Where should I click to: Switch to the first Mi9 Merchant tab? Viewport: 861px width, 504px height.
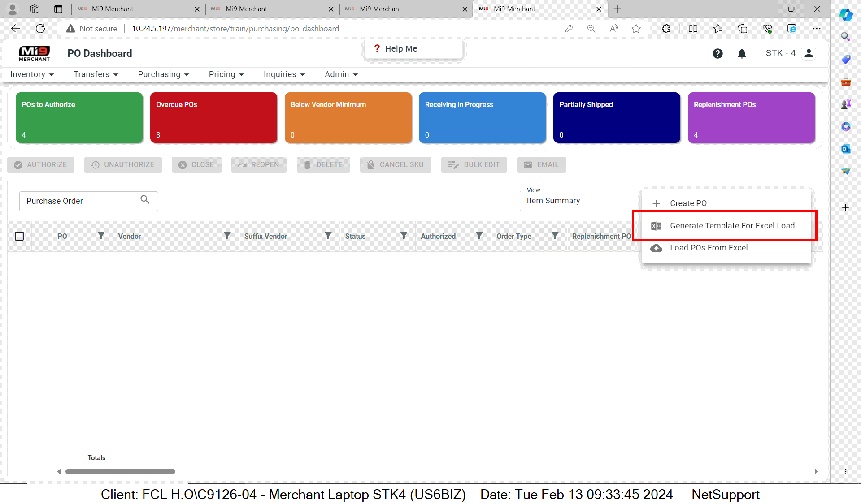click(x=138, y=9)
